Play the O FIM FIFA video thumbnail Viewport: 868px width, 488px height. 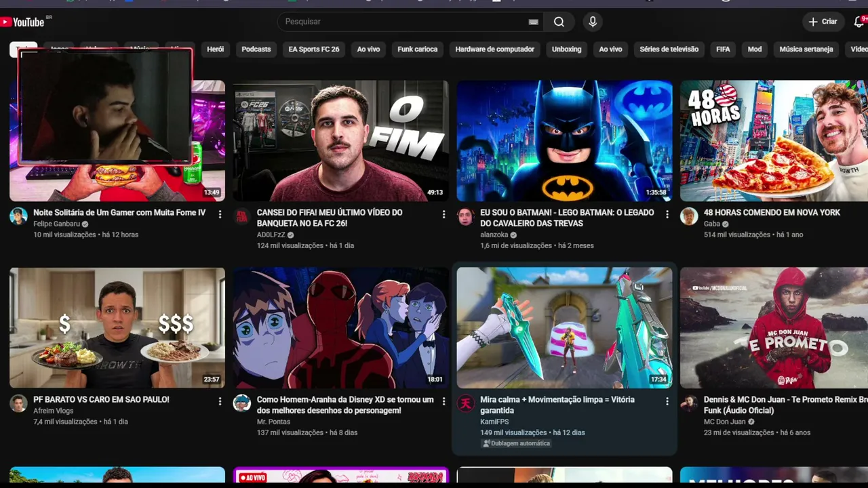click(x=340, y=141)
